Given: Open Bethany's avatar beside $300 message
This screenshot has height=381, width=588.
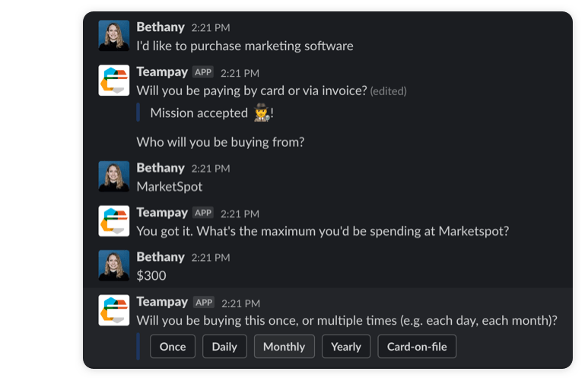Looking at the screenshot, I should tap(114, 265).
